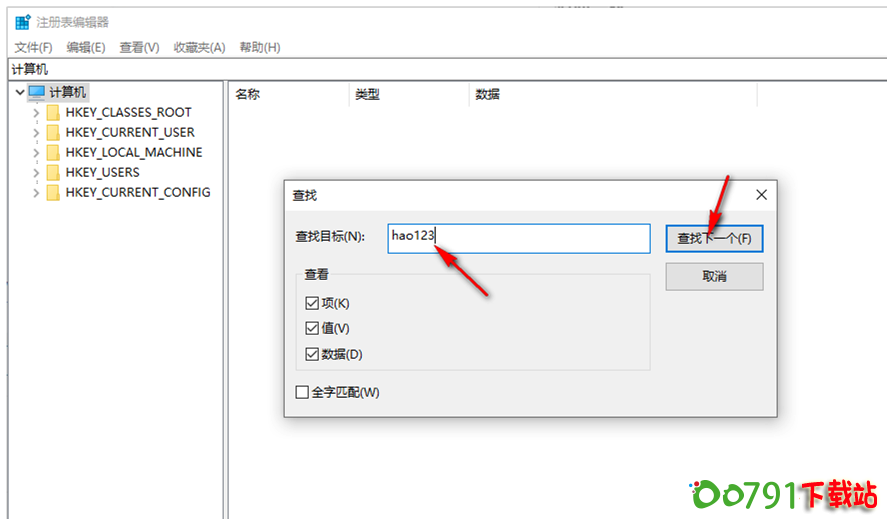Toggle the 值(V) checkbox

point(312,328)
